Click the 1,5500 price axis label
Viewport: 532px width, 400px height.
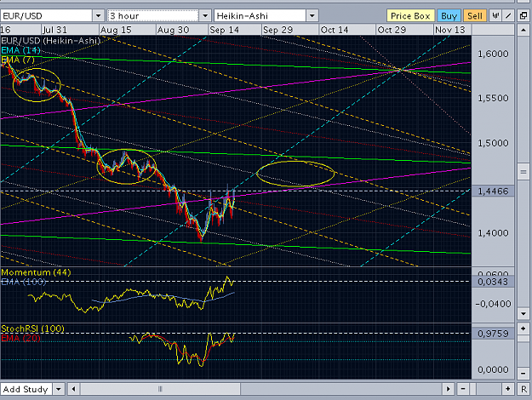493,98
